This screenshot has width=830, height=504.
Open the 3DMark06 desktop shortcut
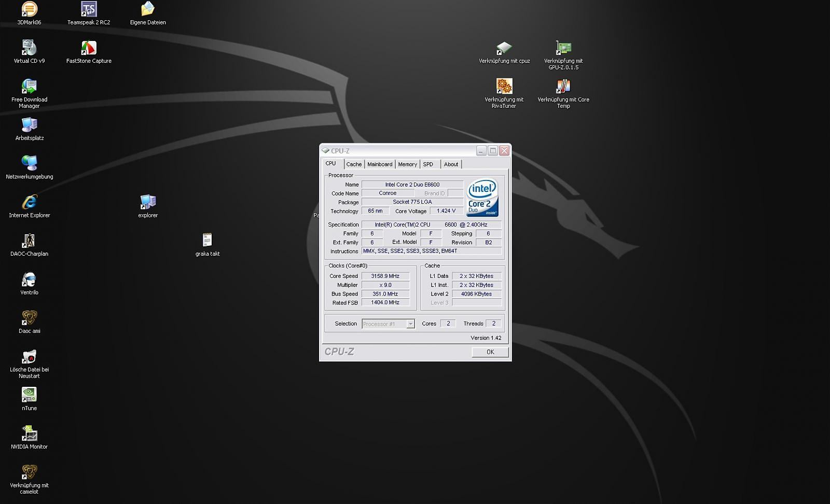(x=29, y=9)
